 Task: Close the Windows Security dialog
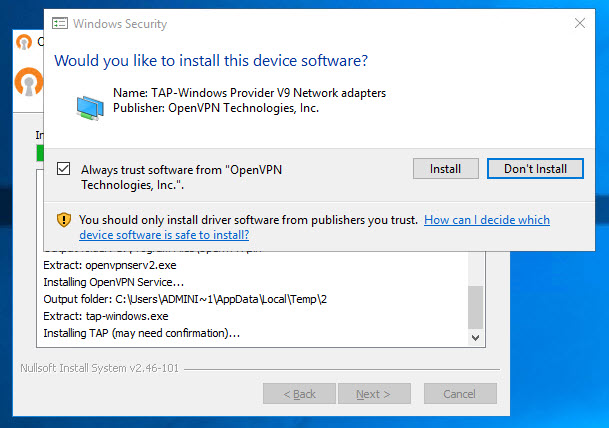coord(579,23)
